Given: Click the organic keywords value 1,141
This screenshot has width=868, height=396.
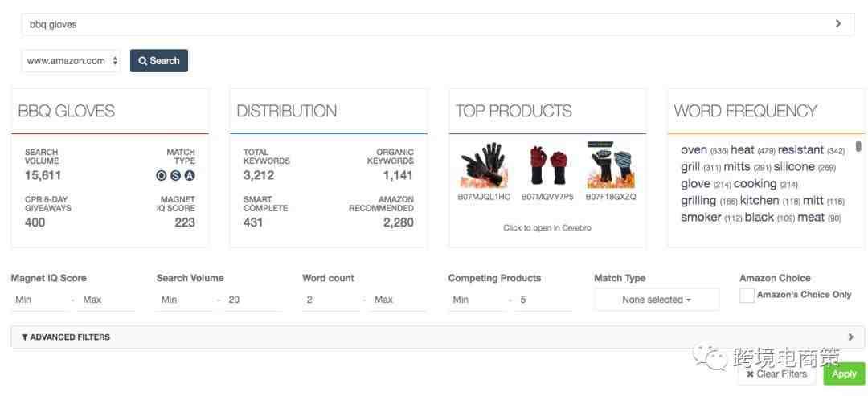Looking at the screenshot, I should 398,176.
